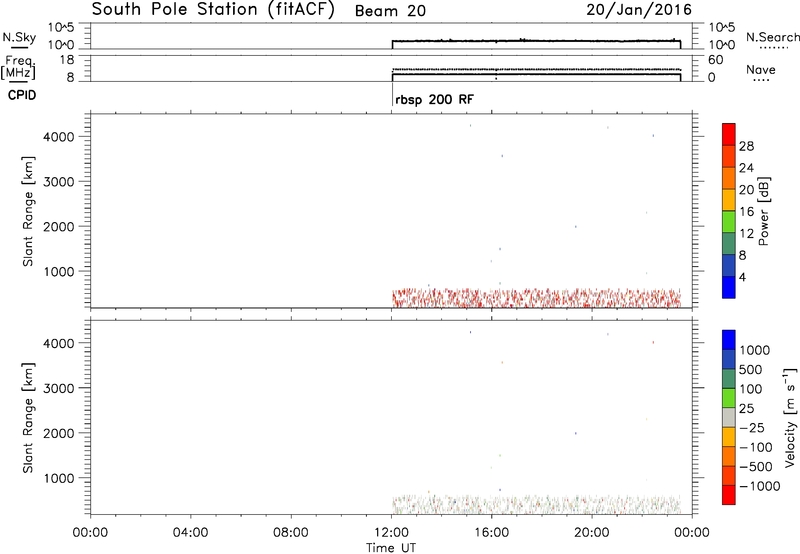Click the '04:00' time axis label
The height and width of the screenshot is (554, 800).
pyautogui.click(x=190, y=532)
